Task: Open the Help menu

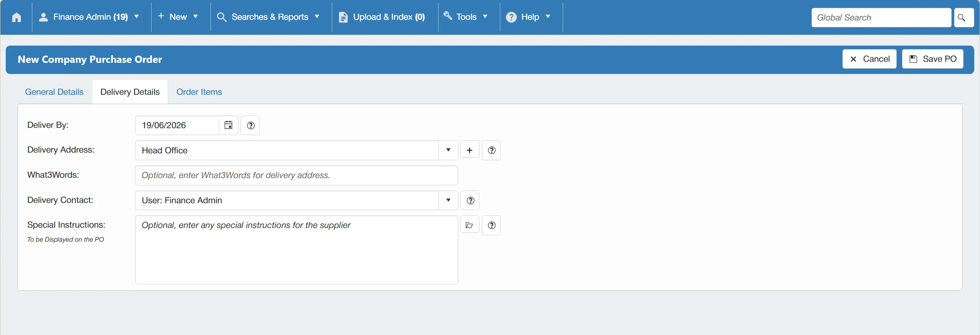Action: [528, 17]
